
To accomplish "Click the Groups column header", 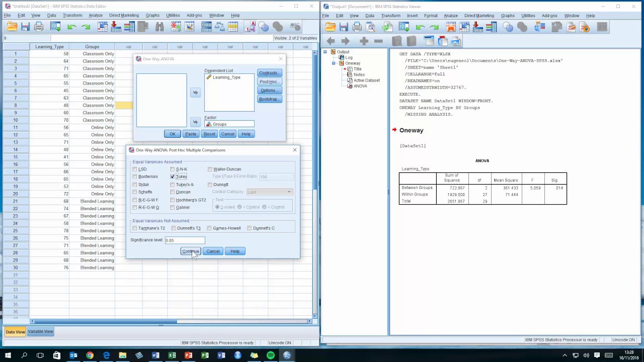I will click(92, 47).
